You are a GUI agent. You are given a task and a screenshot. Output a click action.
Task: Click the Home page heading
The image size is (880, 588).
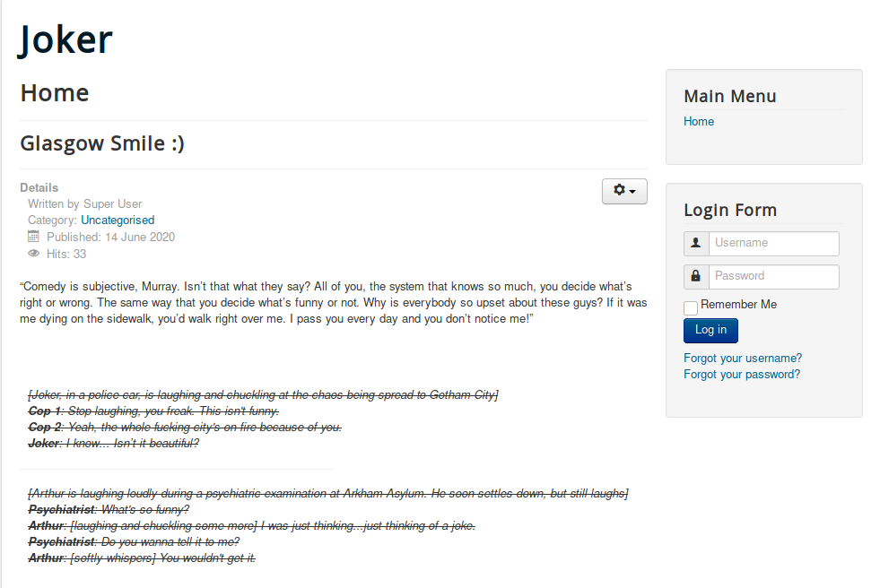pos(54,92)
